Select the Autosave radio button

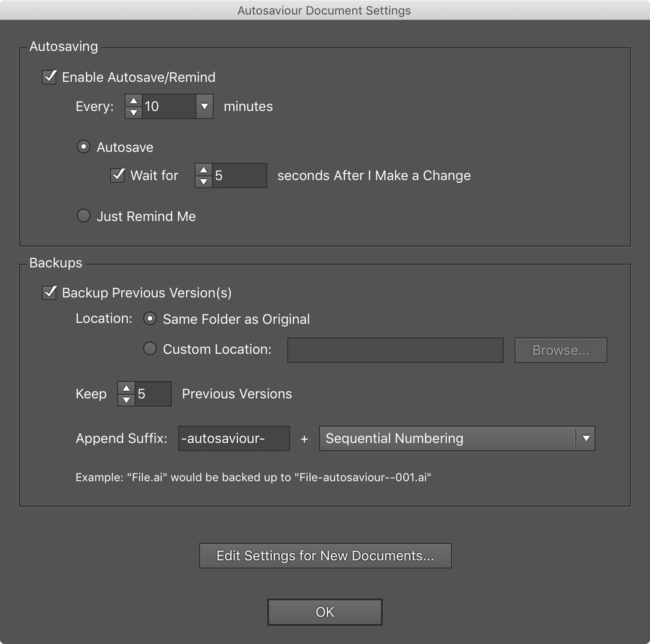[83, 147]
